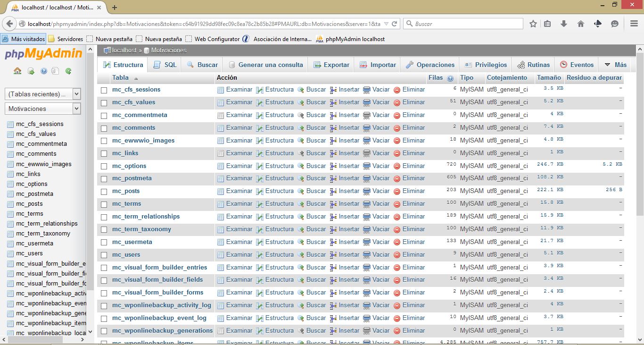Open the Motivaciones database selector dropdown
This screenshot has width=644, height=345.
click(x=42, y=108)
